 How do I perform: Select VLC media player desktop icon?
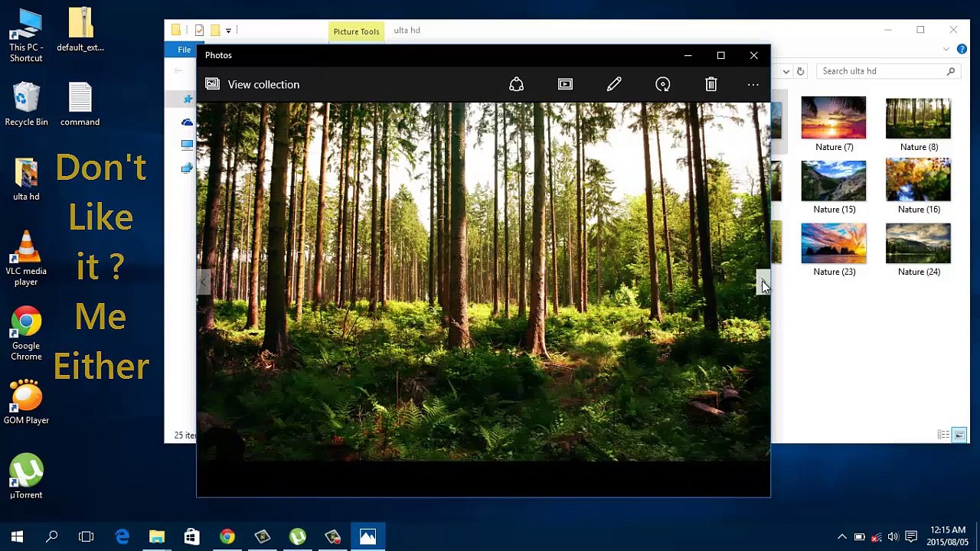coord(26,259)
